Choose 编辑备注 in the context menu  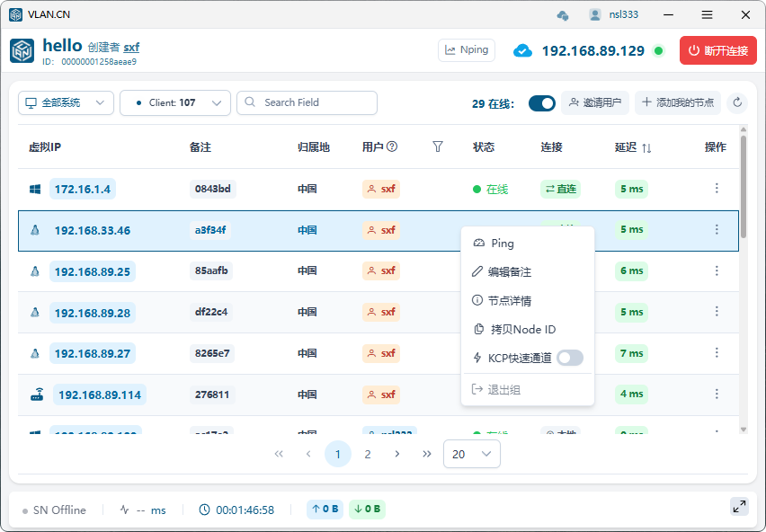(x=528, y=272)
